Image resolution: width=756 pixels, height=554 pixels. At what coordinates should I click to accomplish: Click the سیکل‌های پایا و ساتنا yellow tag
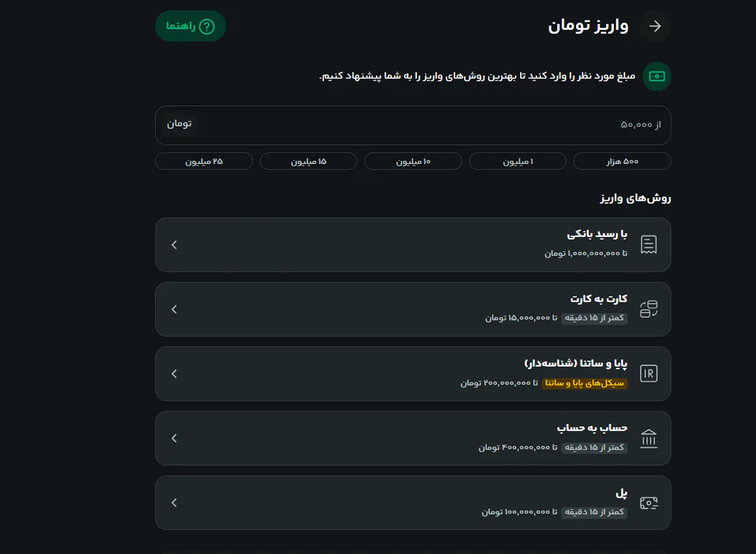coord(584,383)
